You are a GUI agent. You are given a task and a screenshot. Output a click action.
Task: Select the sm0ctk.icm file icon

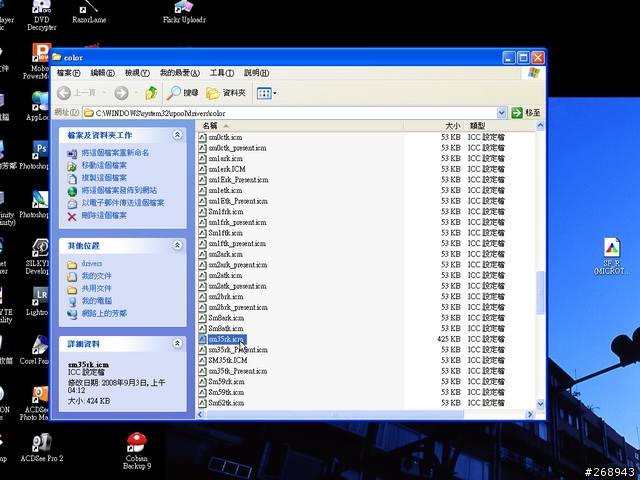tap(202, 137)
